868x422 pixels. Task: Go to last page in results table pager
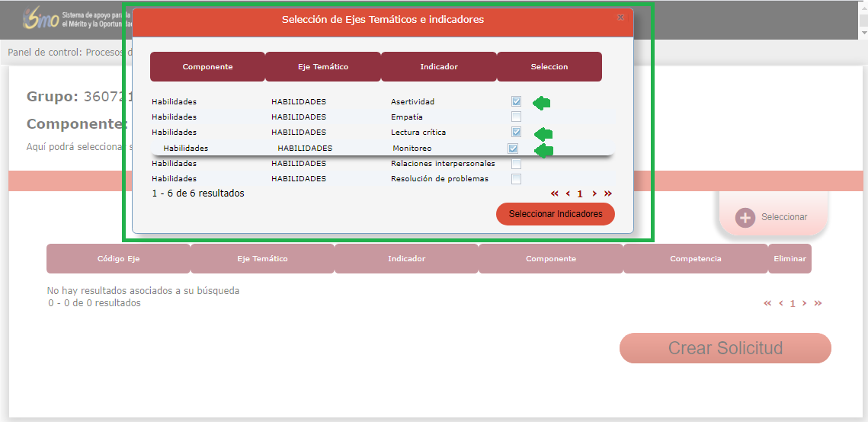(x=818, y=303)
